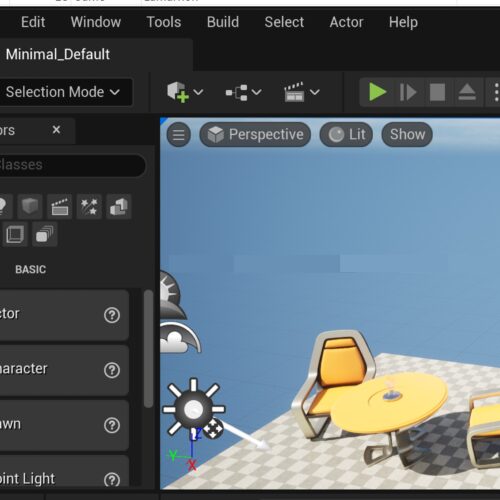Open the Window menu
Screen dimensions: 500x500
coord(96,22)
